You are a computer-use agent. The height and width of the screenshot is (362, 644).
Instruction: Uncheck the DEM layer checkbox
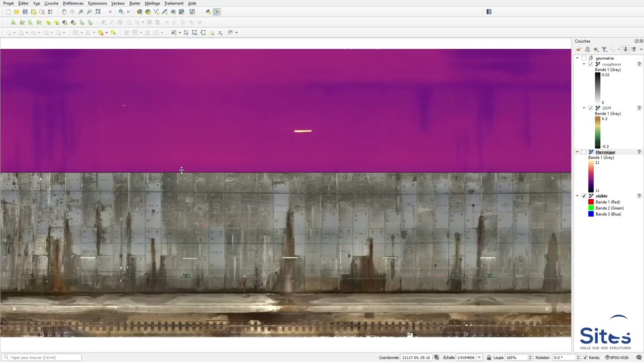[591, 108]
